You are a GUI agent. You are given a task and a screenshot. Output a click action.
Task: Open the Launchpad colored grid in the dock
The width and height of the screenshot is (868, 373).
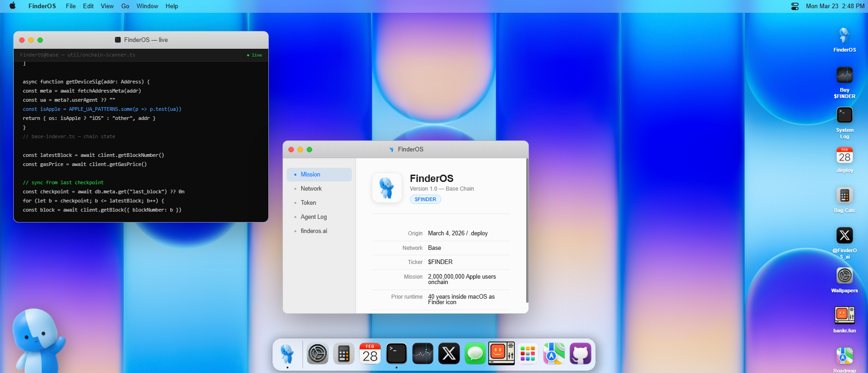pos(528,354)
